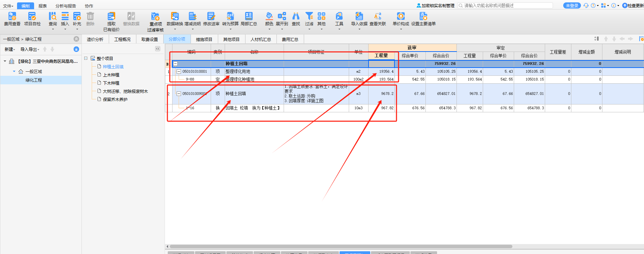
Task: Click the blue download arrow in the left panel
Action: pyautogui.click(x=76, y=49)
